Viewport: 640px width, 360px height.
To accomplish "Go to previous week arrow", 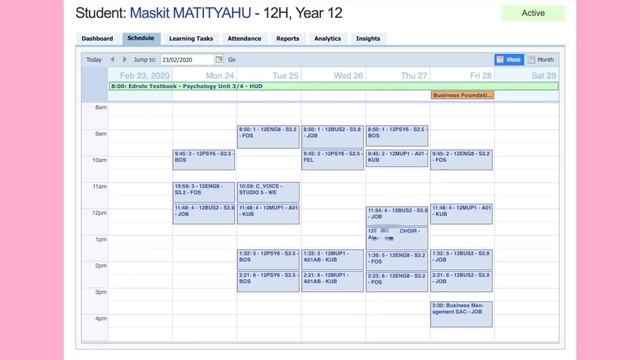I will point(112,60).
